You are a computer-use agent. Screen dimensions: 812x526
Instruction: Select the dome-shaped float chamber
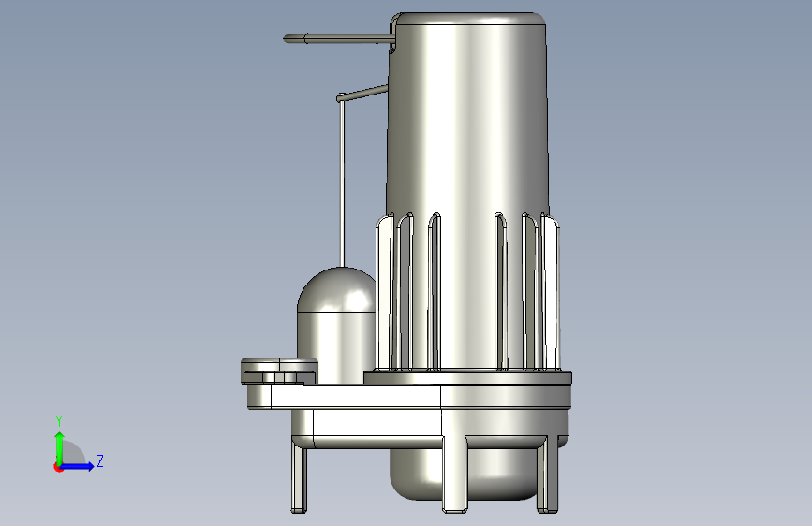(x=336, y=324)
